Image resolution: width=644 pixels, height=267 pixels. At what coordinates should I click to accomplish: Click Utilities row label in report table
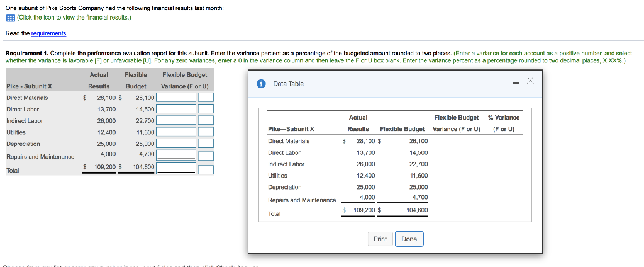[16, 132]
